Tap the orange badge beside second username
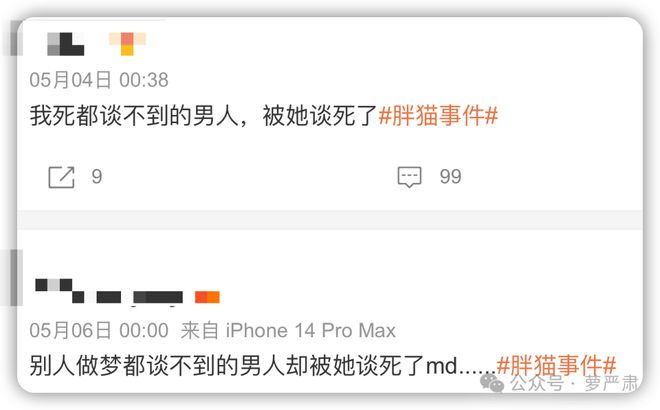The image size is (660, 410). click(x=207, y=297)
